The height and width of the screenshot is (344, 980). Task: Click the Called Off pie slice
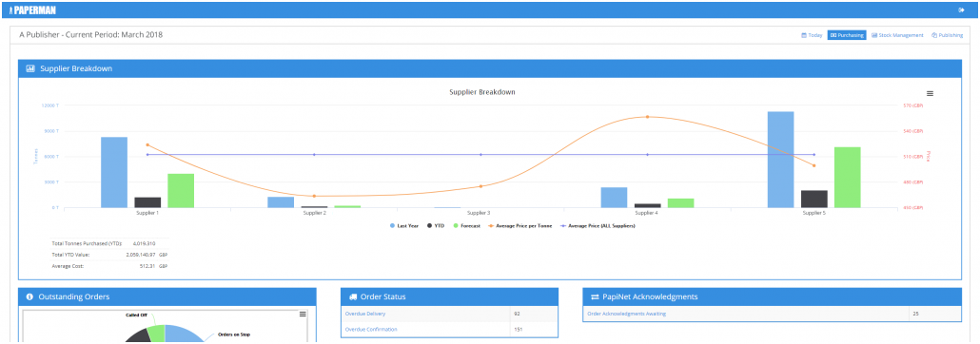158,334
